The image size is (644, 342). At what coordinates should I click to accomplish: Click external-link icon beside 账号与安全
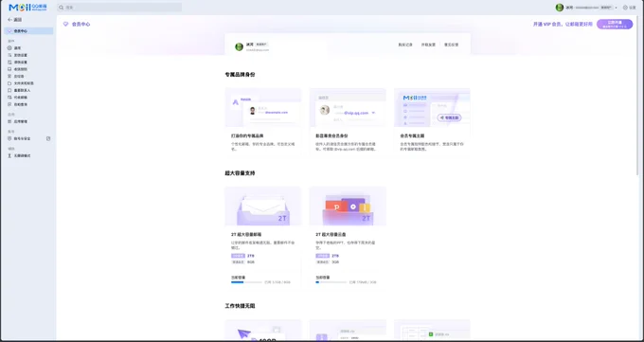(x=48, y=138)
